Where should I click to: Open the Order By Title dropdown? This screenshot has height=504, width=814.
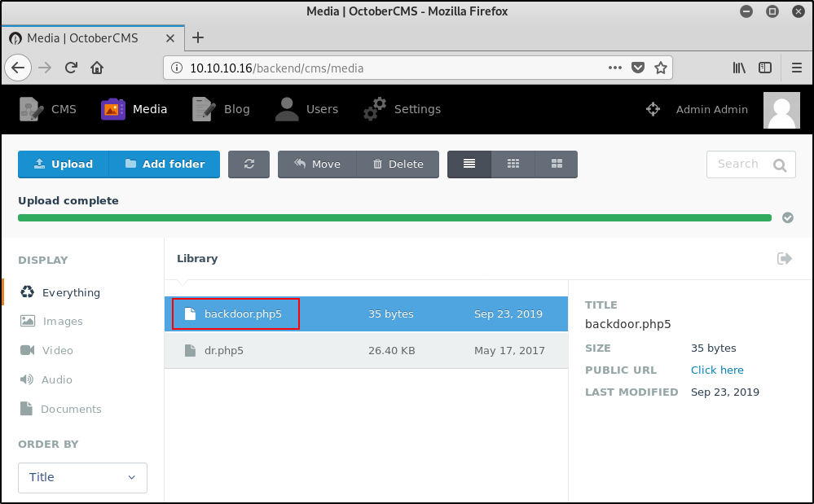pyautogui.click(x=82, y=478)
